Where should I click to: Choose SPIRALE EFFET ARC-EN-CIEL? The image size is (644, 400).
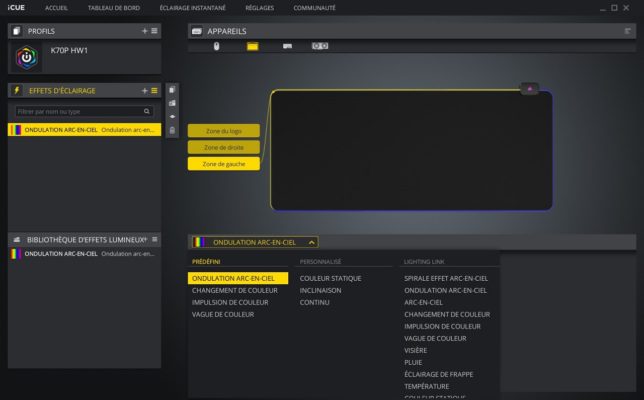click(446, 278)
